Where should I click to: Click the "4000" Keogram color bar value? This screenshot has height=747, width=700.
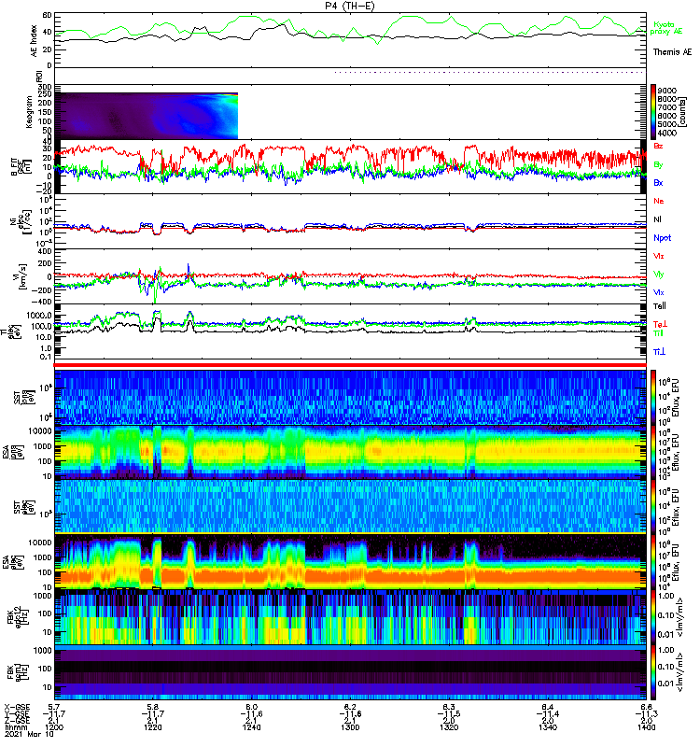pos(666,134)
